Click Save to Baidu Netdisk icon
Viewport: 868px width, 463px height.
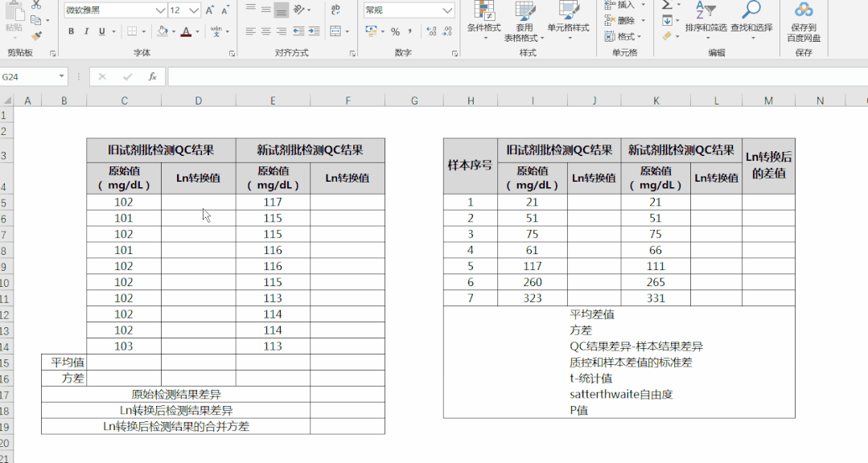point(803,22)
